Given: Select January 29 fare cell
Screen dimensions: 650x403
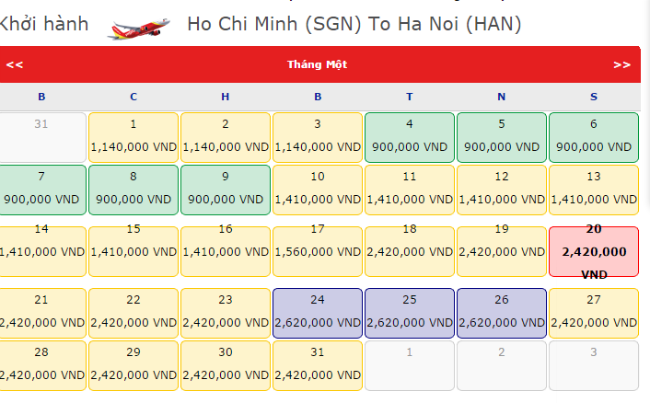Looking at the screenshot, I should pyautogui.click(x=133, y=366).
